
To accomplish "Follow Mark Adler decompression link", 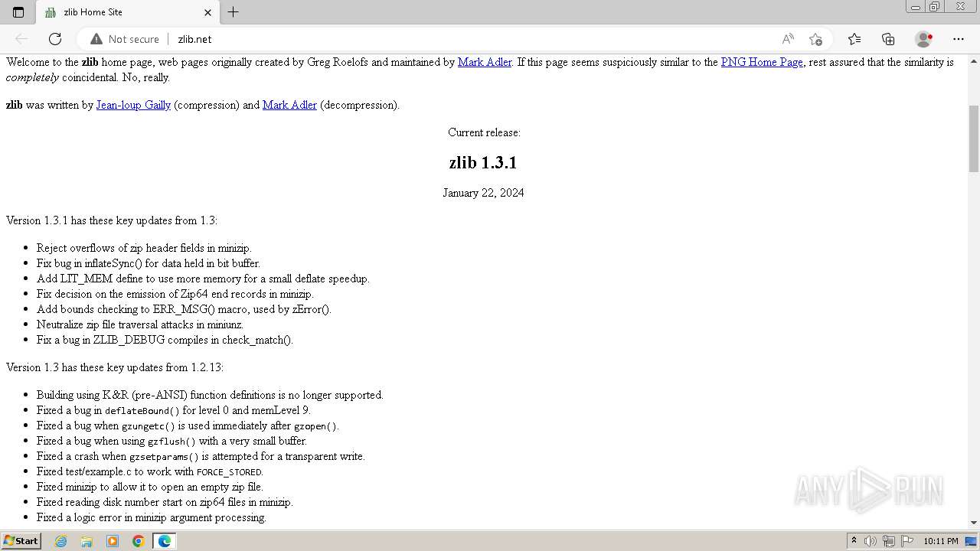I will (289, 105).
